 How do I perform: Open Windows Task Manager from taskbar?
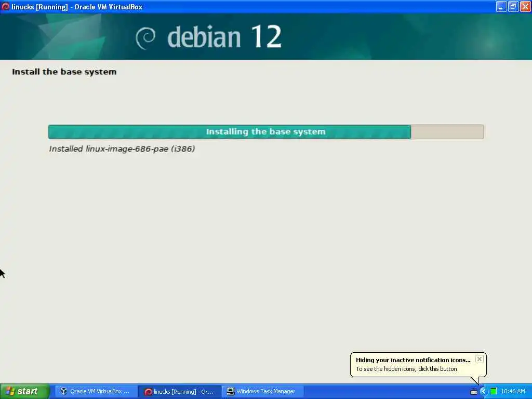[x=262, y=392]
